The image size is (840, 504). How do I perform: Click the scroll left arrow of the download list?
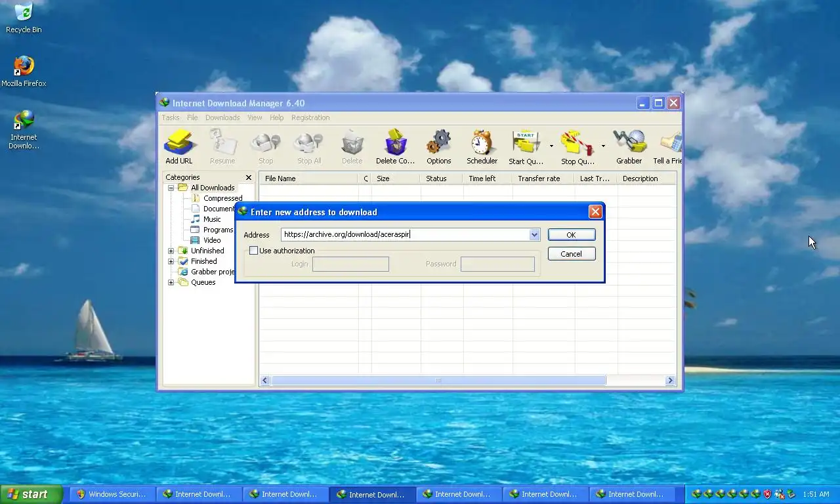click(x=265, y=381)
